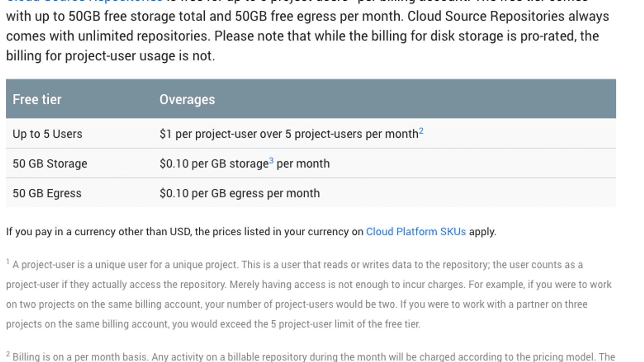Click the 'Free tier' column header

pos(37,100)
